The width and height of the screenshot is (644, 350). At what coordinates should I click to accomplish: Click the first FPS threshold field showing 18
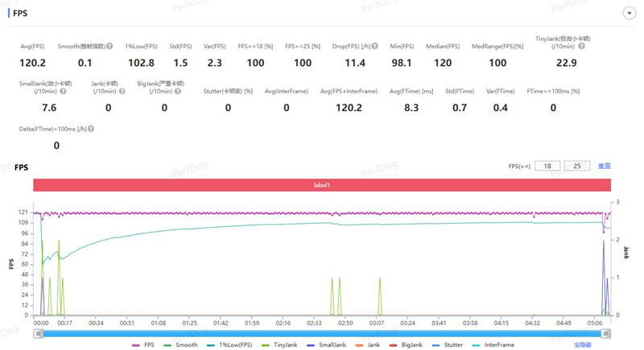coord(548,166)
